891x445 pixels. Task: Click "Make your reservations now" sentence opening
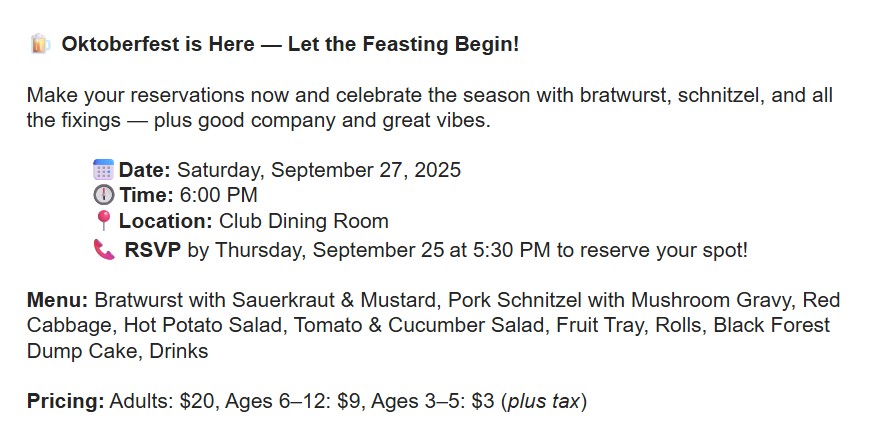click(139, 96)
